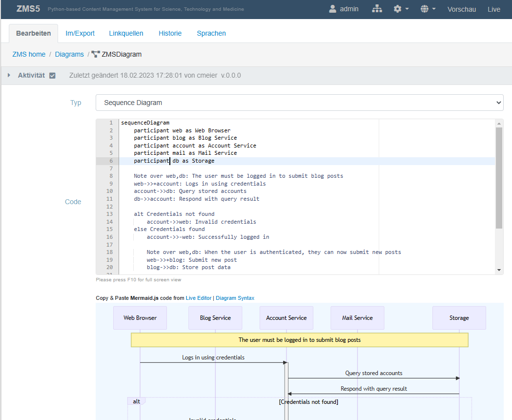Image resolution: width=512 pixels, height=420 pixels.
Task: Go to ZMS home breadcrumb
Action: tap(29, 54)
